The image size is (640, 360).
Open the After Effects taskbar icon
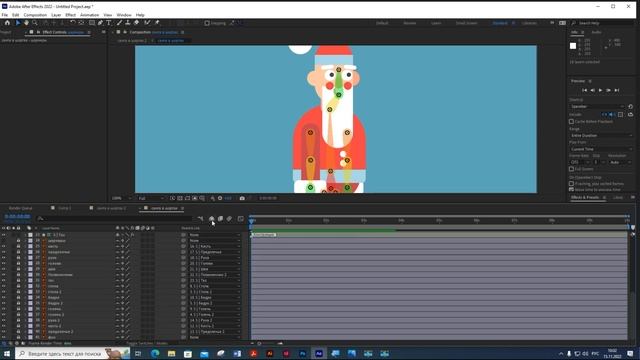click(319, 353)
